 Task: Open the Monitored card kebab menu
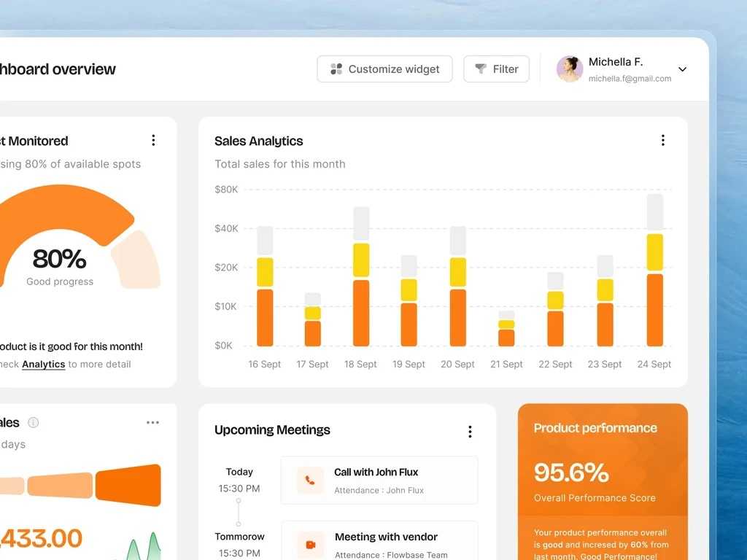point(153,140)
